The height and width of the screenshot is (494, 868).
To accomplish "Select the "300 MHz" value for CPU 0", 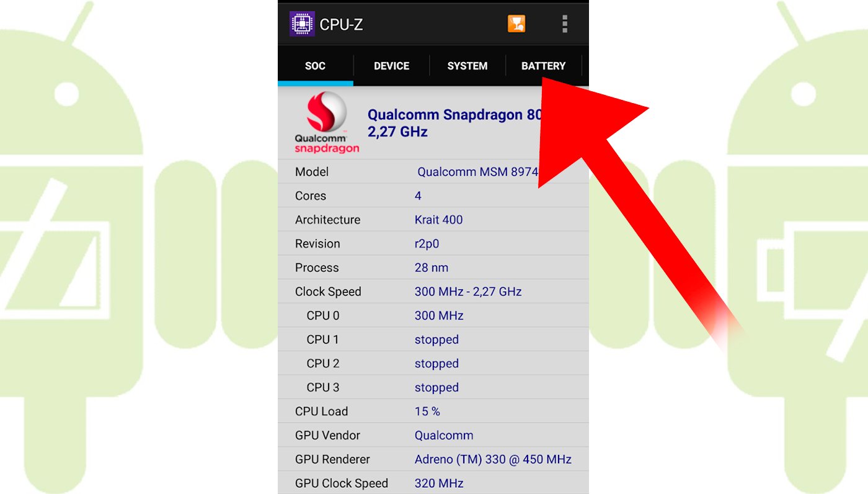I will [439, 315].
